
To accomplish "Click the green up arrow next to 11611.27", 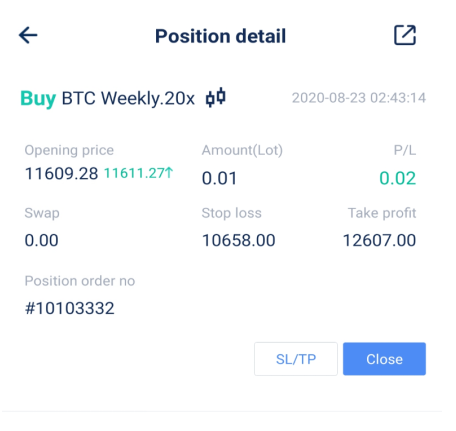I will coord(169,173).
